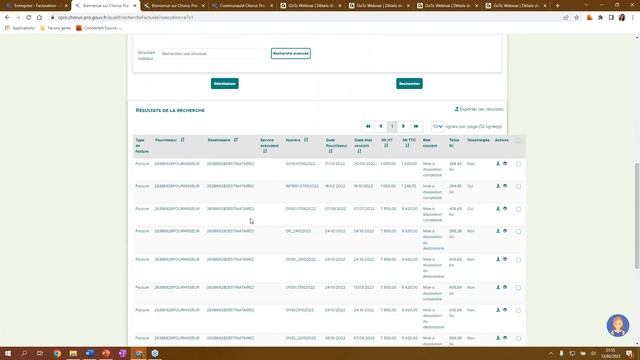Viewport: 640px width, 360px height.
Task: Open the Windows Start menu
Action: click(8, 353)
